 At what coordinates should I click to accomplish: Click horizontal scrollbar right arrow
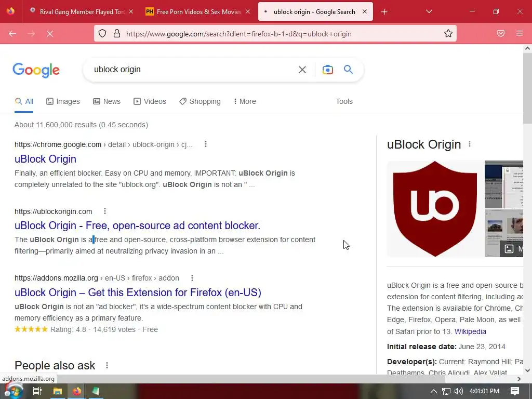(x=519, y=379)
